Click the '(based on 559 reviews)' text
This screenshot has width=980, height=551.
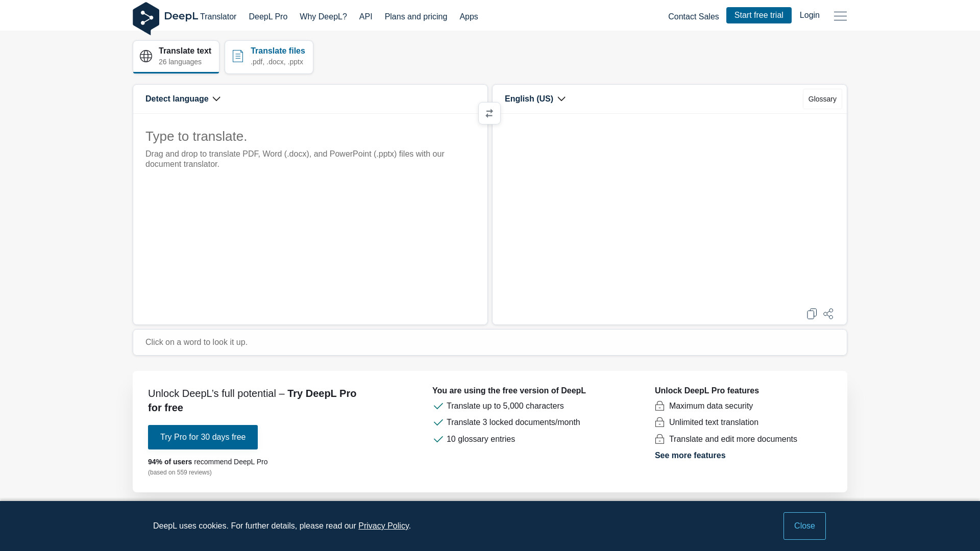click(180, 472)
